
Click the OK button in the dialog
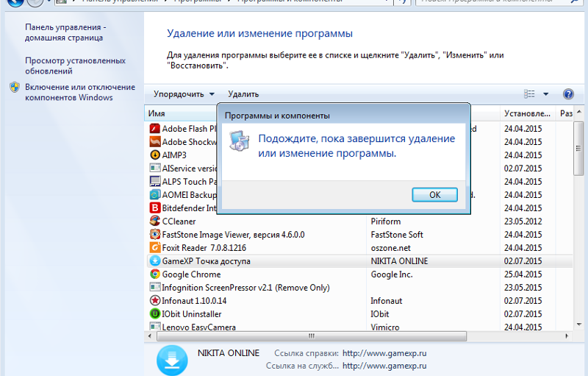pos(434,195)
